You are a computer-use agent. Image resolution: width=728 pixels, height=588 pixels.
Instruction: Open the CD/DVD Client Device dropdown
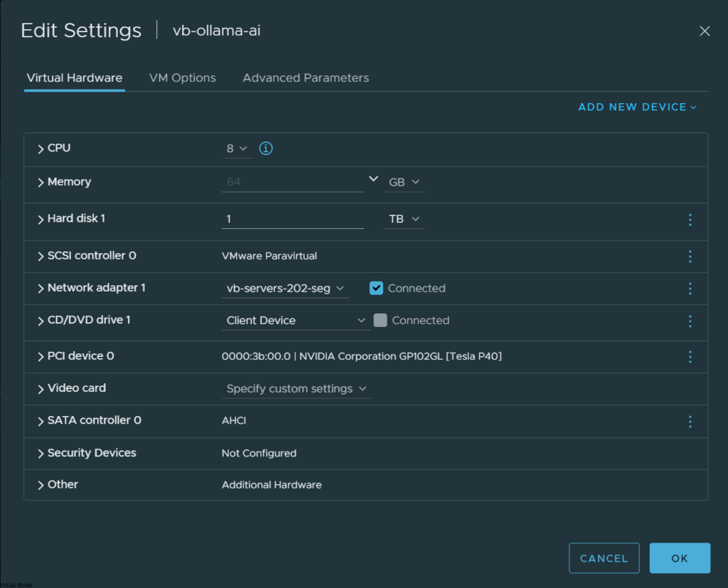click(296, 321)
